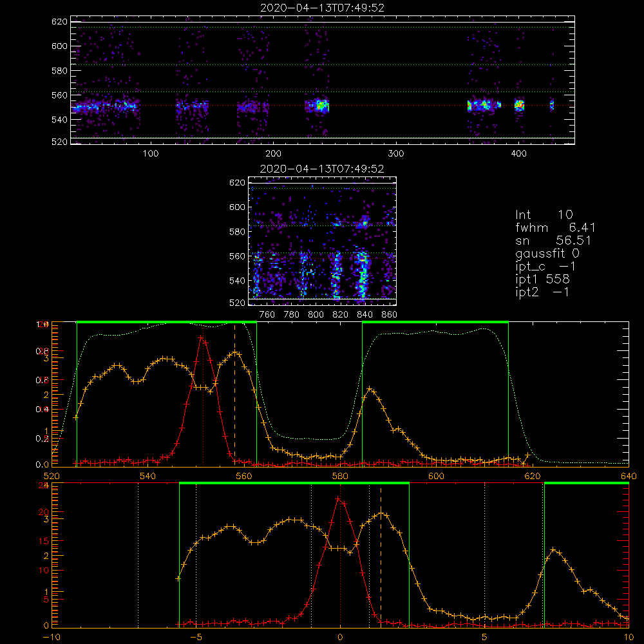Click x-axis label 100 on top spectrogram
Viewport: 644px width, 644px height.
click(151, 153)
